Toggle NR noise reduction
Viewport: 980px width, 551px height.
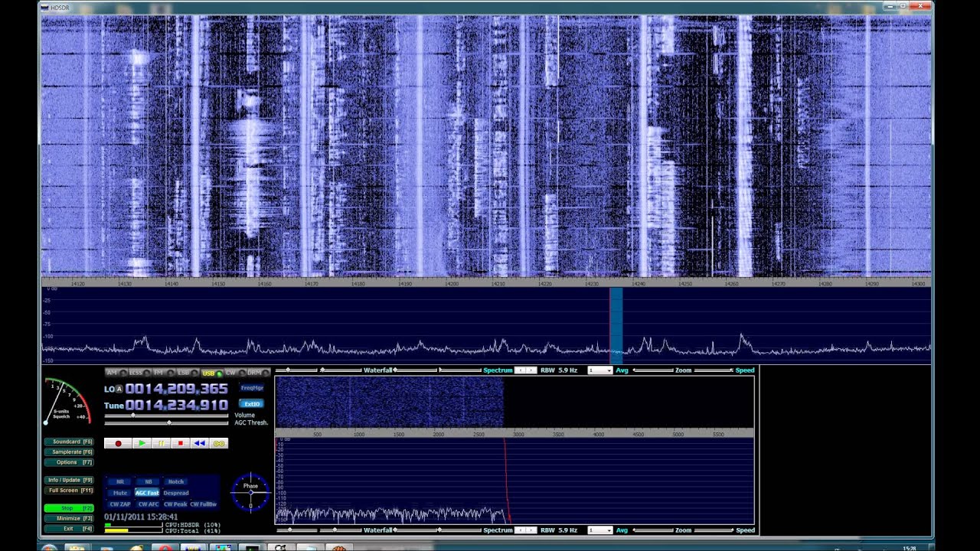tap(119, 482)
